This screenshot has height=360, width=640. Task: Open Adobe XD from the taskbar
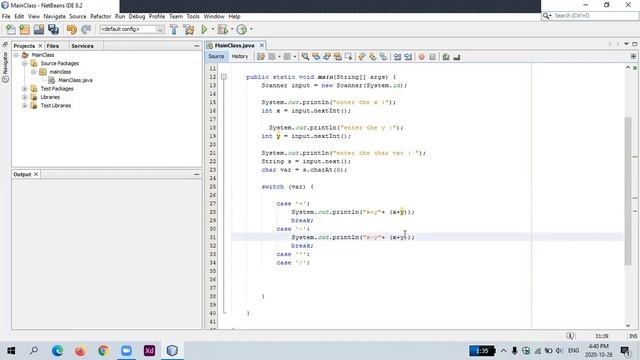(149, 351)
